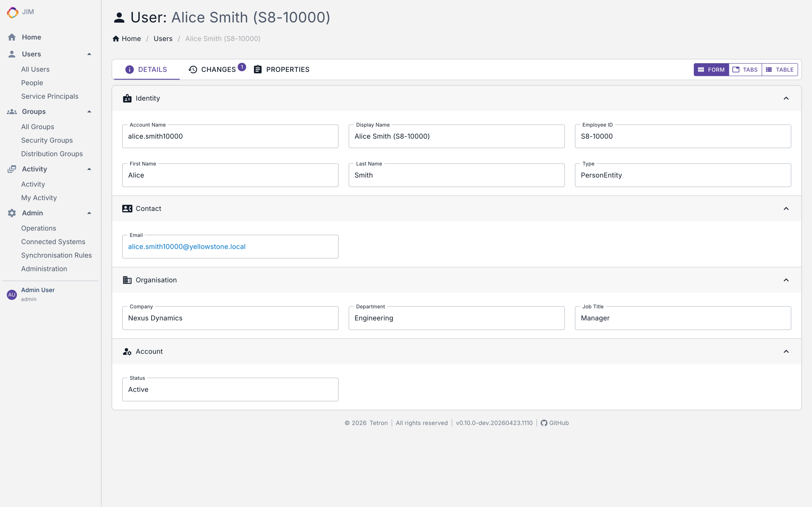The image size is (812, 507).
Task: Click the Identity badge icon
Action: (127, 98)
